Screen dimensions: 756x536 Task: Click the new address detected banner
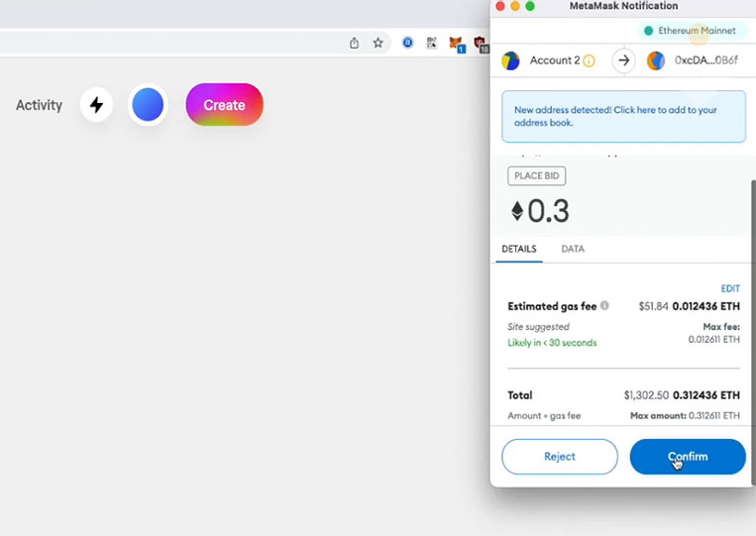(x=623, y=116)
